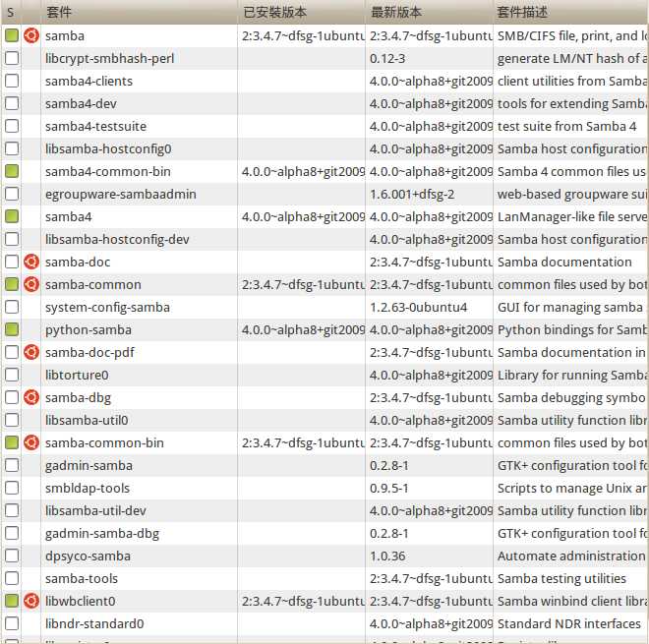649x644 pixels.
Task: Select the samba-dbg package name
Action: [78, 398]
